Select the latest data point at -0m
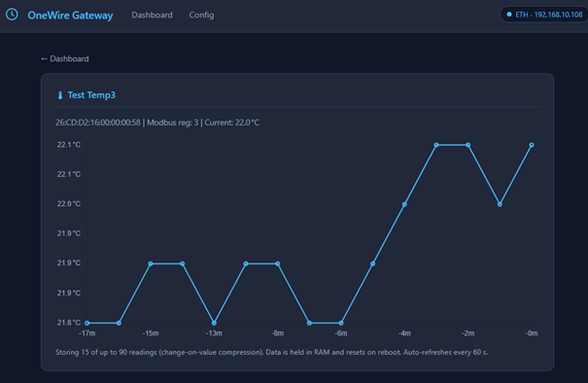This screenshot has width=588, height=383. 532,145
